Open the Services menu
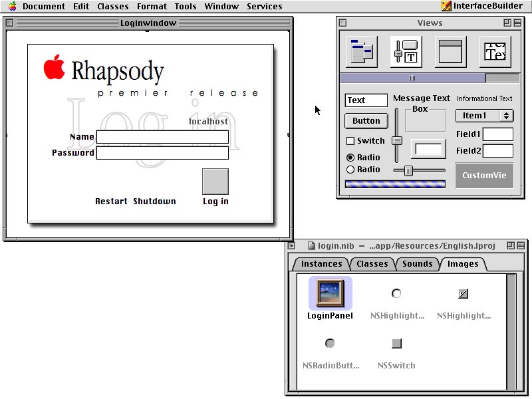 click(264, 6)
